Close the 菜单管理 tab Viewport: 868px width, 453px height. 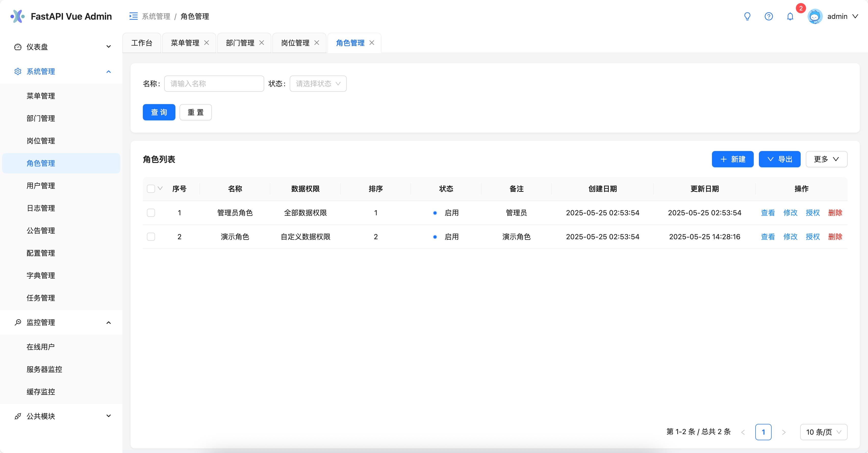(x=207, y=43)
